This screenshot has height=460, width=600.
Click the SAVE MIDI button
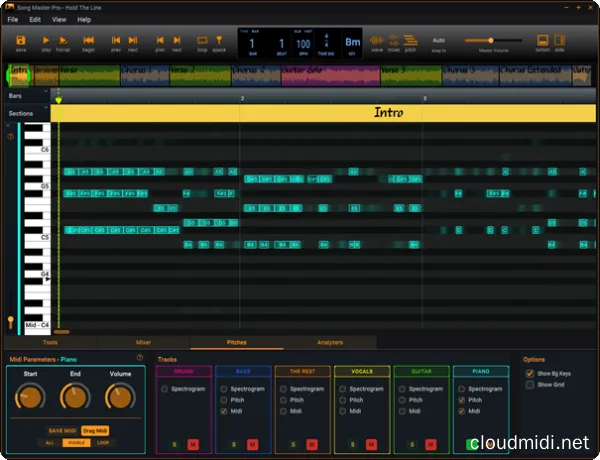pos(62,431)
